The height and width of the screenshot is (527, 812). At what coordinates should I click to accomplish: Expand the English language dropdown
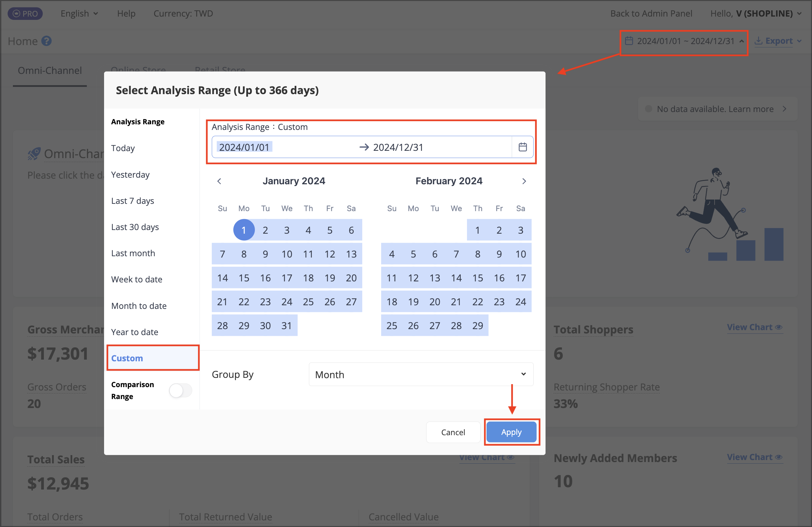coord(79,13)
